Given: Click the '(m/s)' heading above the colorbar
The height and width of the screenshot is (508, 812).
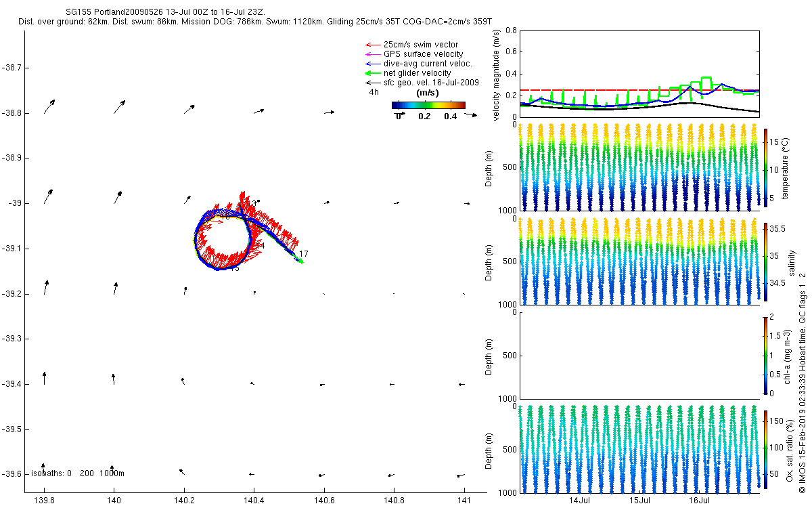Looking at the screenshot, I should (428, 93).
